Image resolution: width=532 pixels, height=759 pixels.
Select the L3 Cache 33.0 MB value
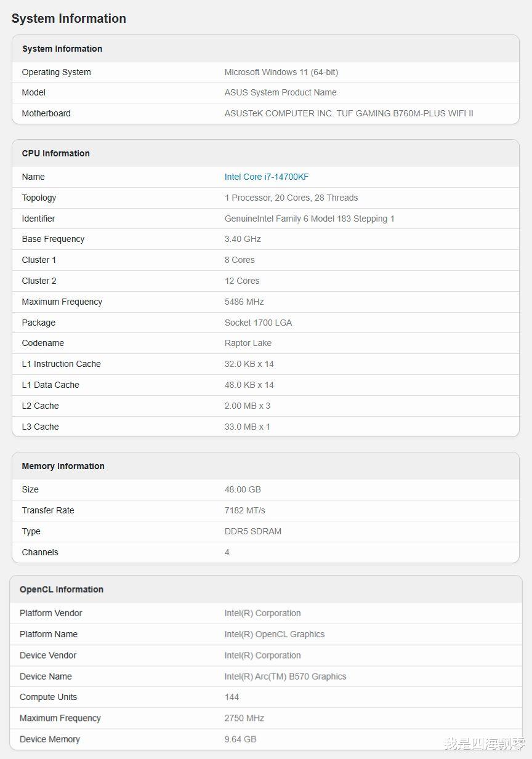pyautogui.click(x=247, y=427)
